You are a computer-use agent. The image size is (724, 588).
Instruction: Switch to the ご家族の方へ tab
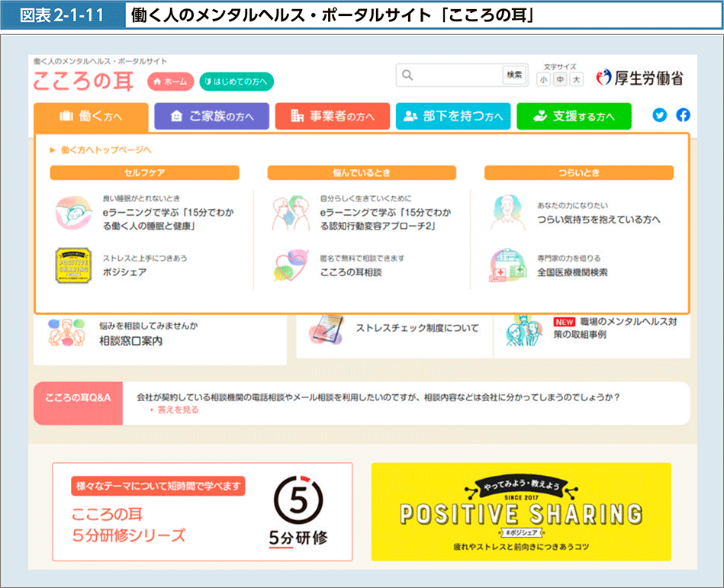click(211, 117)
